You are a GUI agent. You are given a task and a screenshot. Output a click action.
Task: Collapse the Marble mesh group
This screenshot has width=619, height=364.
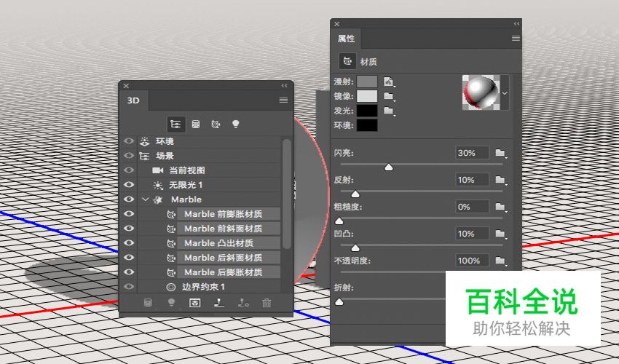click(145, 199)
